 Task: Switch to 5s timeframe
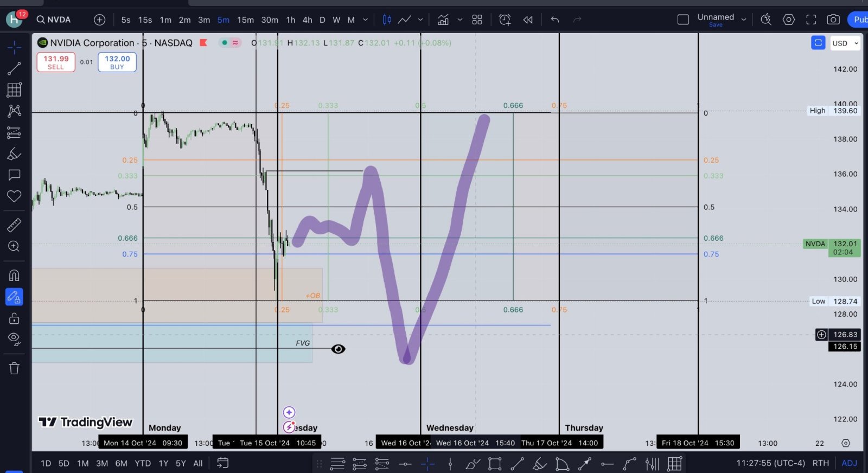coord(126,20)
